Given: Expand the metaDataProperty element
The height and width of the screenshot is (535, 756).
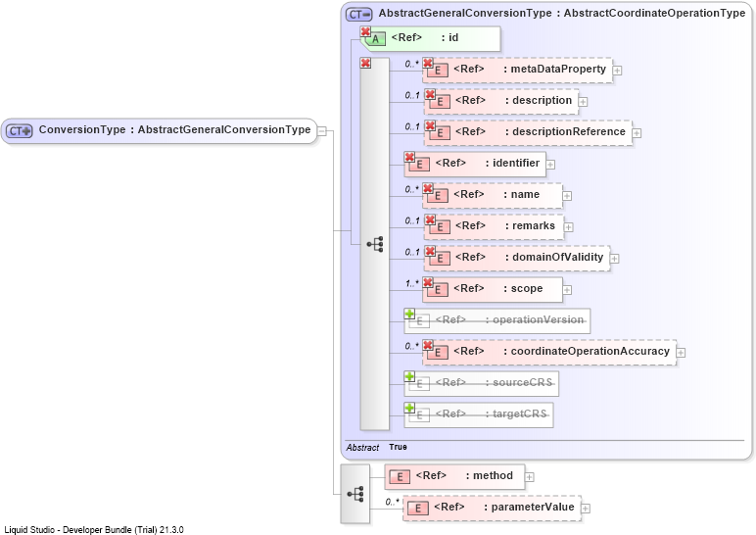Looking at the screenshot, I should [x=617, y=71].
